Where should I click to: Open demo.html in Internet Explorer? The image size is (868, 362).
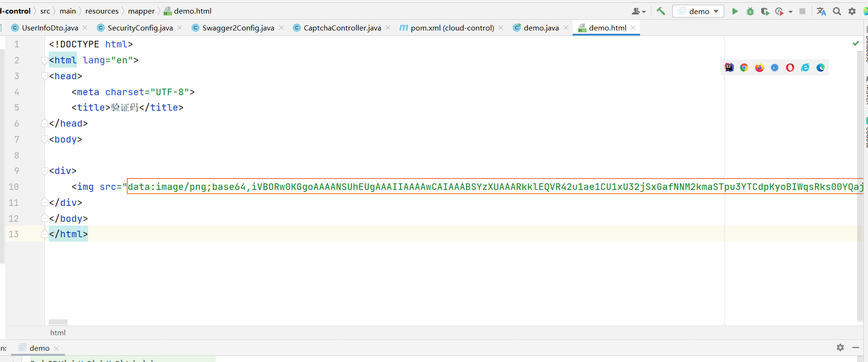click(805, 68)
